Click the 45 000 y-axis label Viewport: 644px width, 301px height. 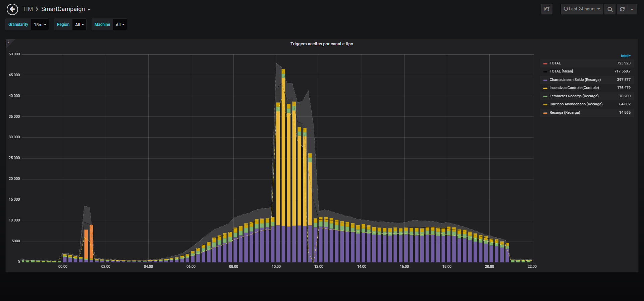point(14,75)
